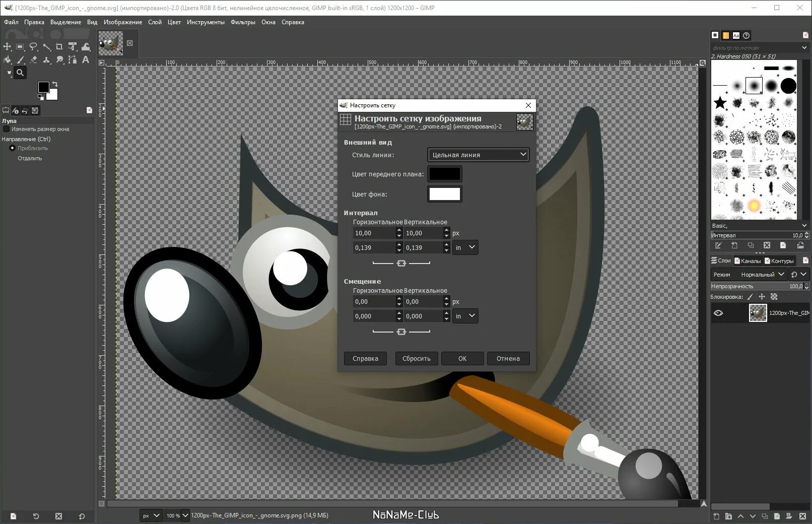Adjust the brush Интервал slider
The height and width of the screenshot is (524, 812).
pos(757,235)
